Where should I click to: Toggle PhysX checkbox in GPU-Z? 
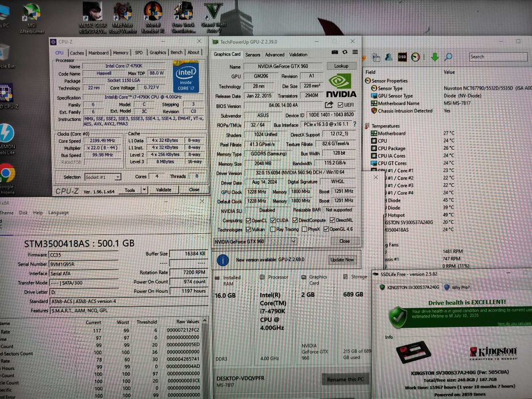[304, 229]
